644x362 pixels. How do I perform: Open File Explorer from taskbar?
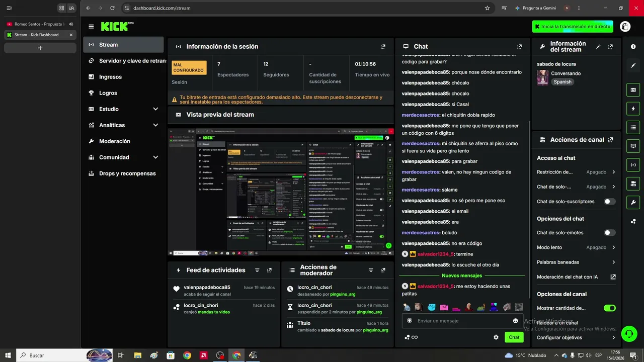pos(137,355)
